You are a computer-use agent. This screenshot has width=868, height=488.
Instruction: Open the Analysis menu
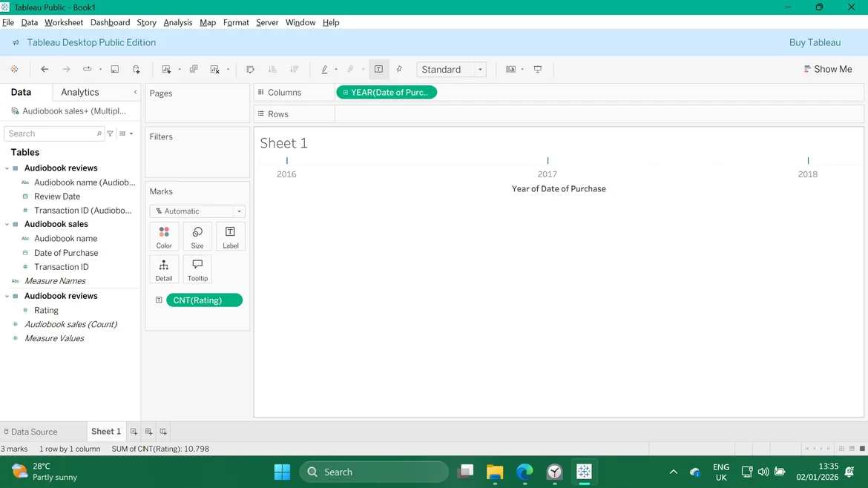[x=177, y=22]
